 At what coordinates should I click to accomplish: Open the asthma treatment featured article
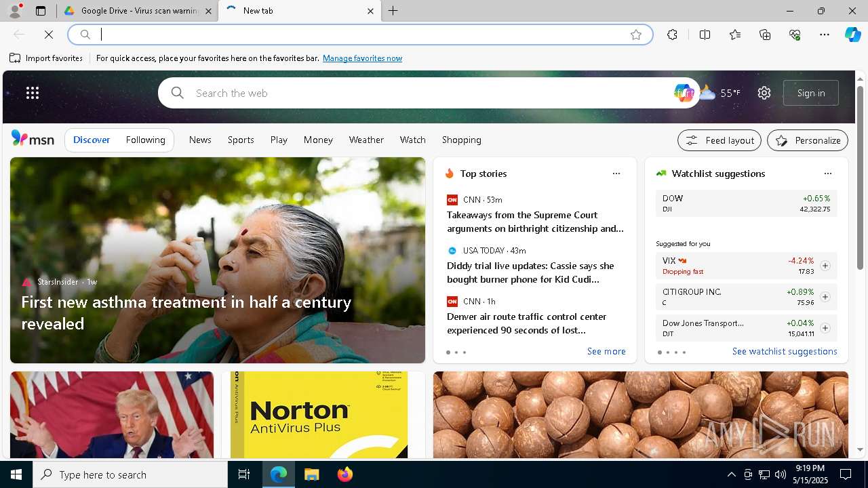(x=218, y=260)
